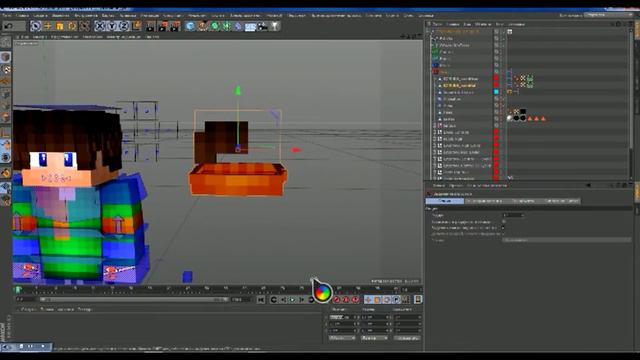Go to start of animation
Viewport: 640px width, 360px height.
[x=261, y=300]
